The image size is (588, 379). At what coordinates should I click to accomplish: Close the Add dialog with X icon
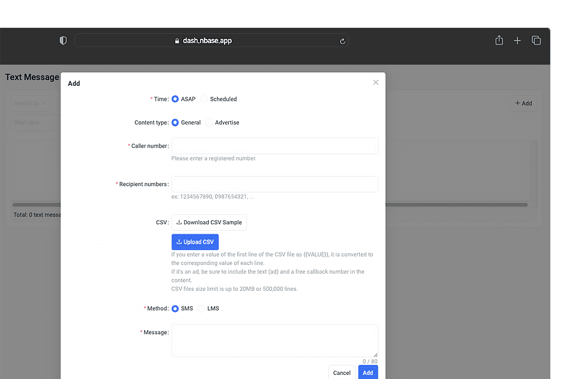coord(376,82)
